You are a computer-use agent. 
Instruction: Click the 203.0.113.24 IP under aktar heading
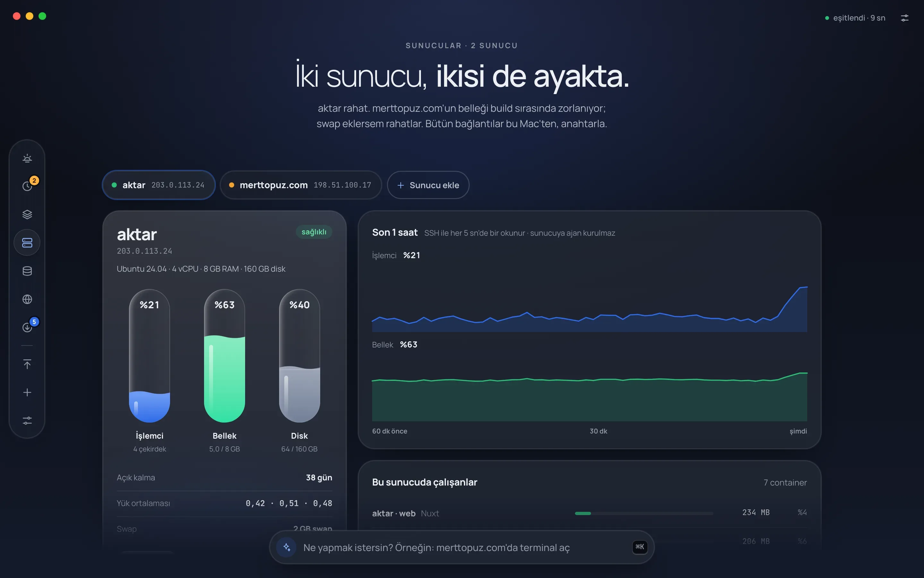144,251
